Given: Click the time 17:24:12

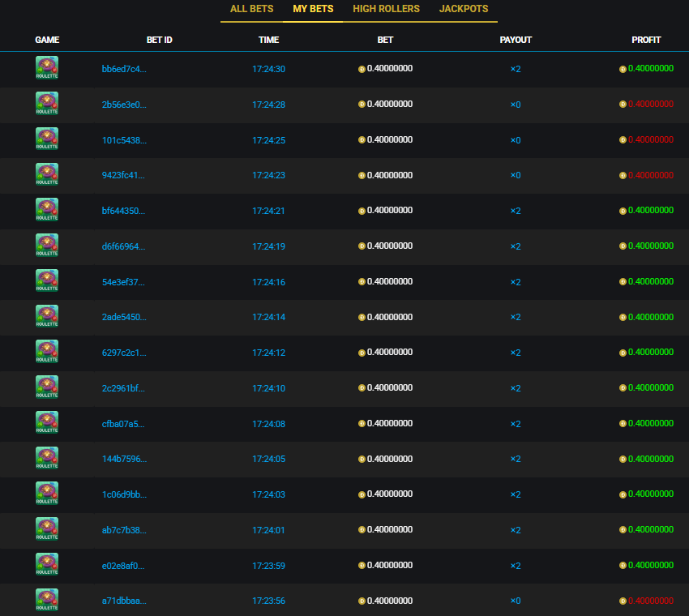Looking at the screenshot, I should pos(269,353).
